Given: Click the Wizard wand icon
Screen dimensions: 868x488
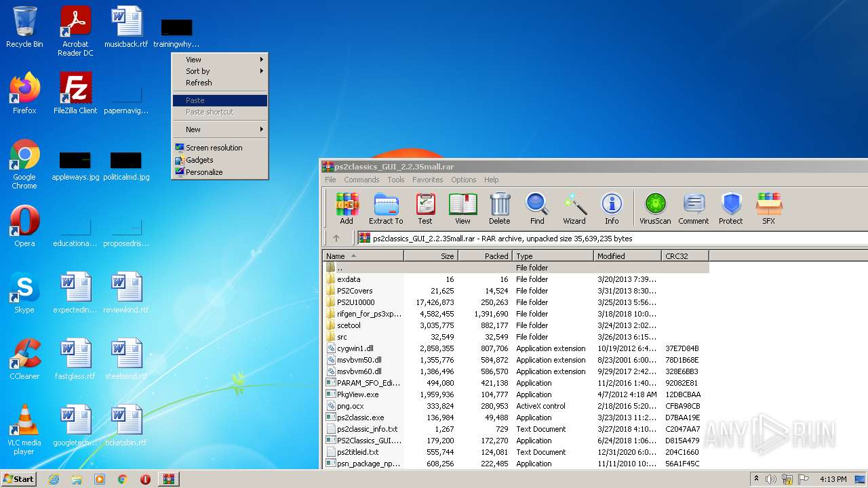Looking at the screenshot, I should (574, 209).
